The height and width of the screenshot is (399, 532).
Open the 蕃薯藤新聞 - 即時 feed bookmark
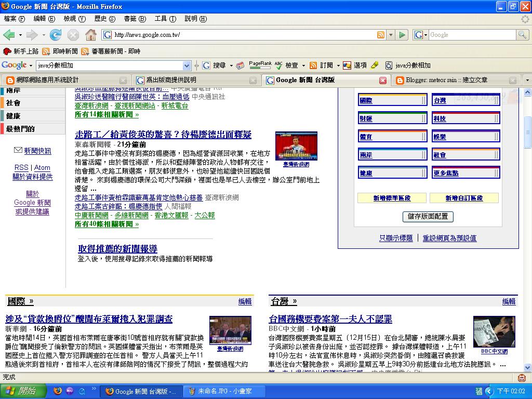pyautogui.click(x=111, y=51)
